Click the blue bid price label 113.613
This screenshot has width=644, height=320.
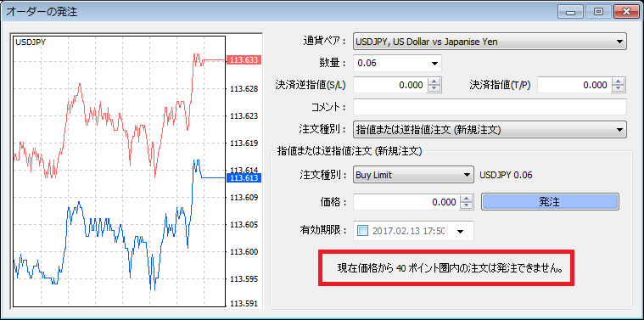(x=244, y=178)
